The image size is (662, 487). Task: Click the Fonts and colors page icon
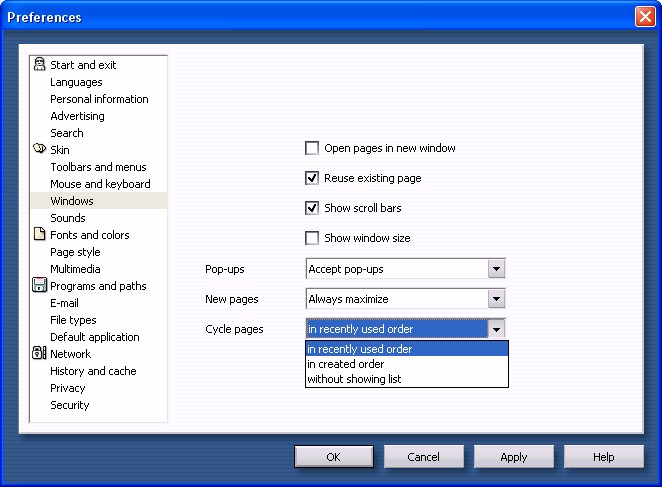click(x=39, y=235)
